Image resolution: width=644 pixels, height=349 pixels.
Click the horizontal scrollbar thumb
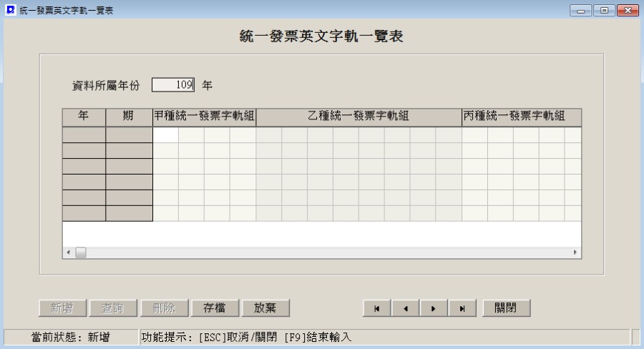(81, 252)
